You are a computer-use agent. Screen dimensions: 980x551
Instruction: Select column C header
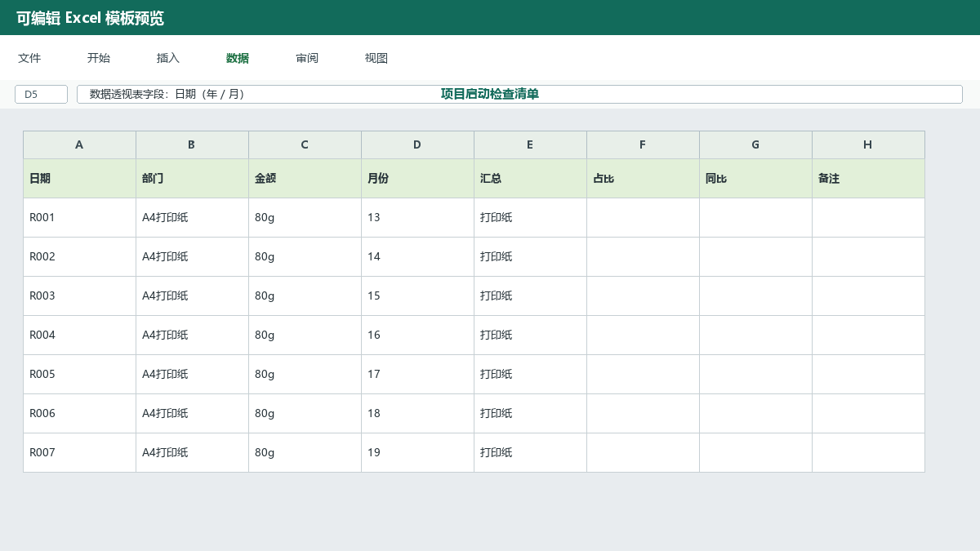tap(305, 144)
